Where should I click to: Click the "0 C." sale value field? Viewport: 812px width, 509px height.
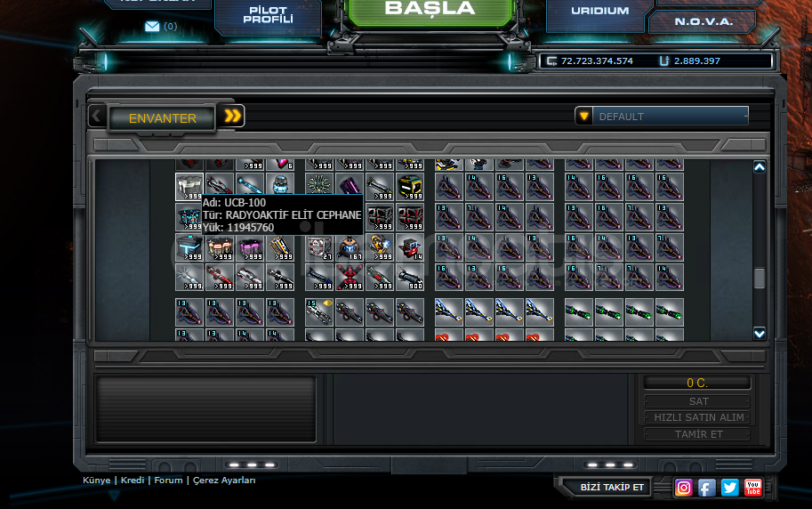pyautogui.click(x=697, y=383)
